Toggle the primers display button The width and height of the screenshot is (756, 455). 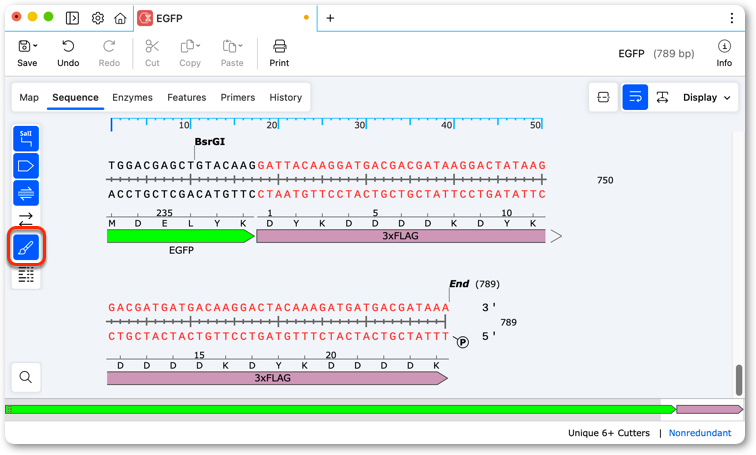click(26, 193)
